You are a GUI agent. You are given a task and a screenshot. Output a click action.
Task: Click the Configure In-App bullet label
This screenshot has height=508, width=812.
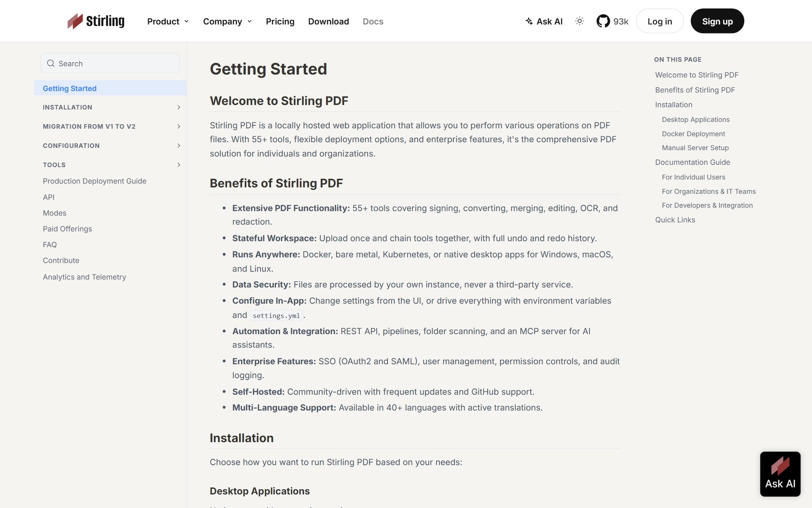click(x=269, y=301)
